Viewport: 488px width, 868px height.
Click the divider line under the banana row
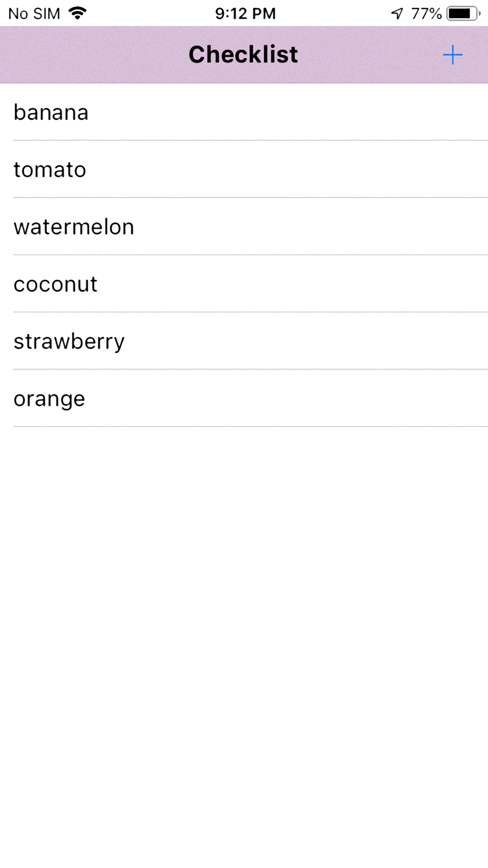click(x=250, y=140)
